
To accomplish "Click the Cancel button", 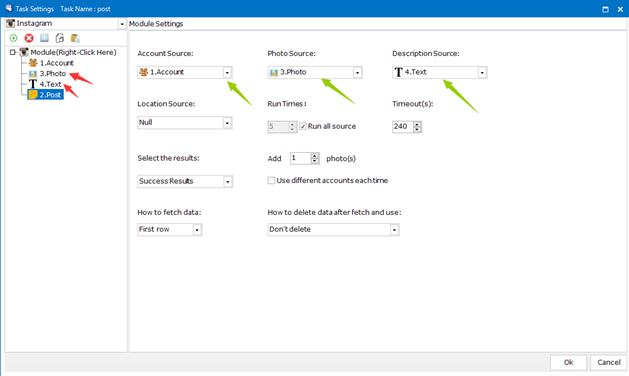I will [609, 362].
